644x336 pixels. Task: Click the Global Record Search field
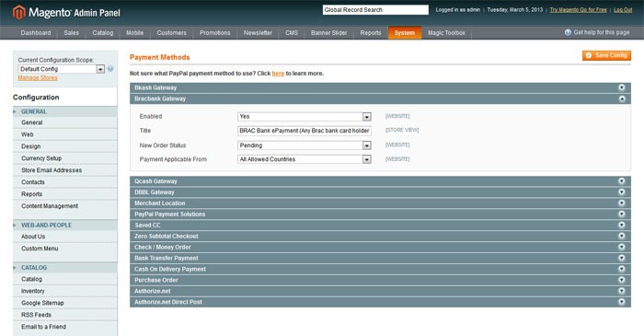tap(375, 10)
